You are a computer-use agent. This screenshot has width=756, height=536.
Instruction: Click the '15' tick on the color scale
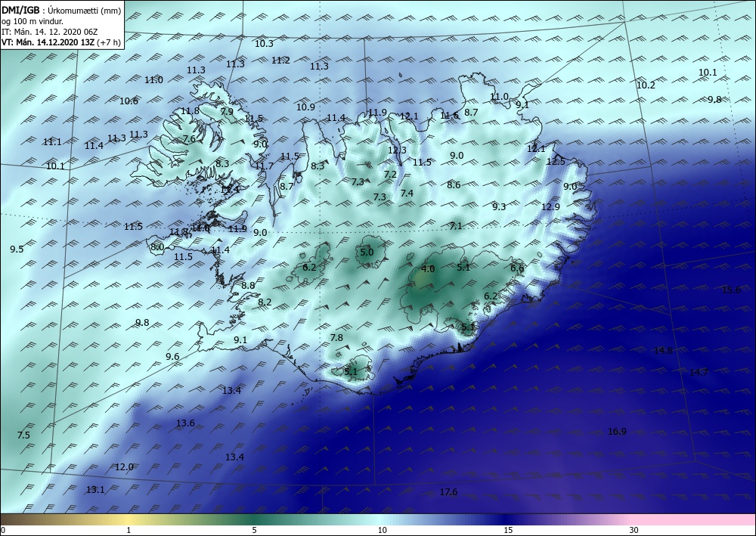point(508,531)
